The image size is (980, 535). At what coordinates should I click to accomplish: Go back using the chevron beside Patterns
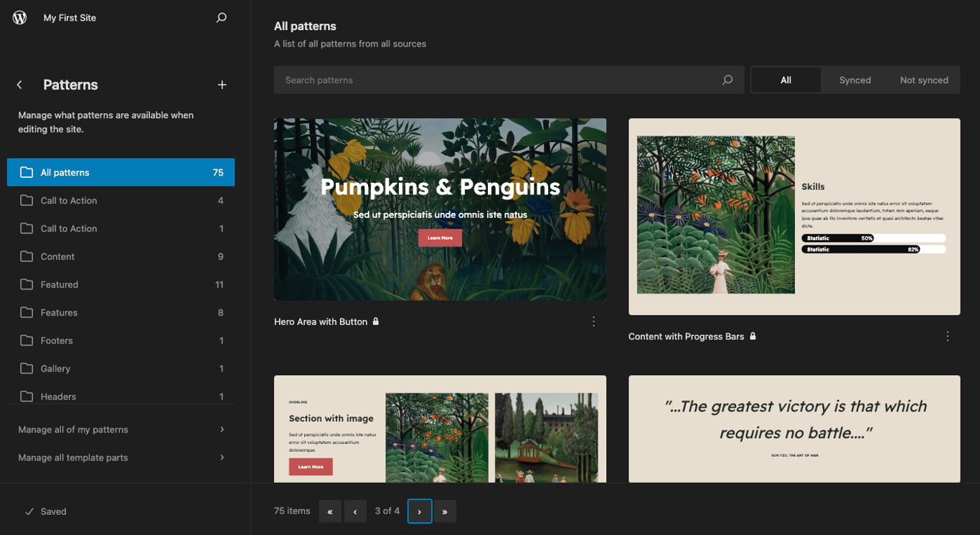coord(19,85)
